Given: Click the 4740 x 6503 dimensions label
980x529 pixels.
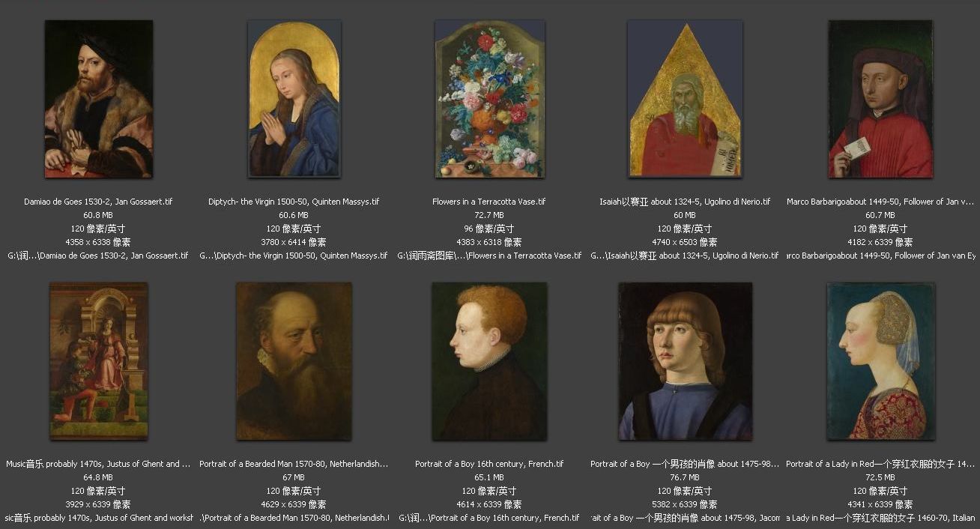Looking at the screenshot, I should pyautogui.click(x=685, y=242).
